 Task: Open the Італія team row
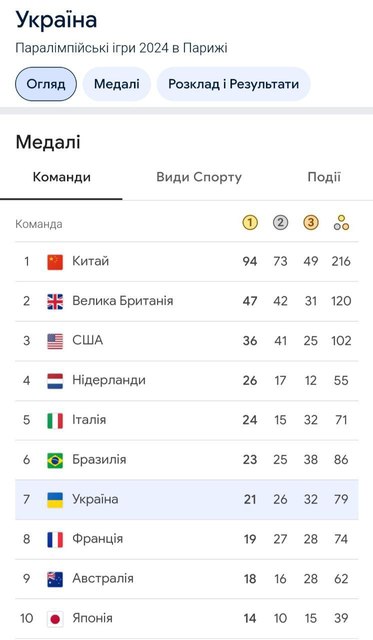coord(187,420)
